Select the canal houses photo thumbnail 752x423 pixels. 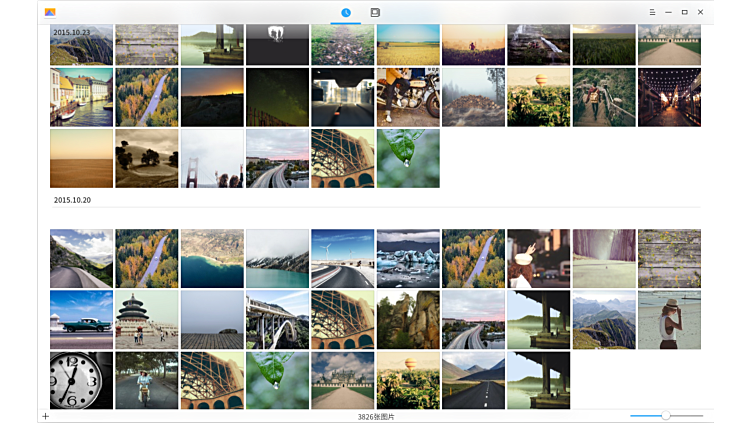point(82,97)
